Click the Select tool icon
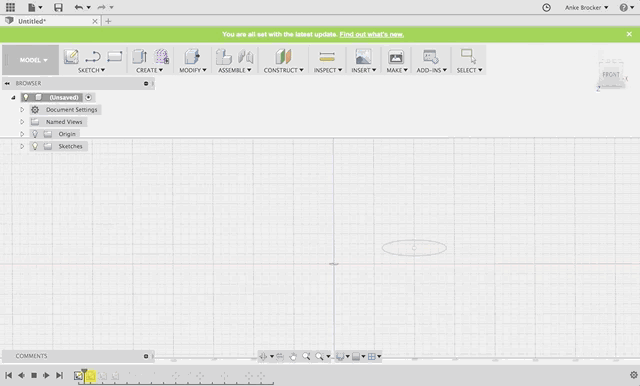Screen dimensions: 640x386 [x=468, y=56]
